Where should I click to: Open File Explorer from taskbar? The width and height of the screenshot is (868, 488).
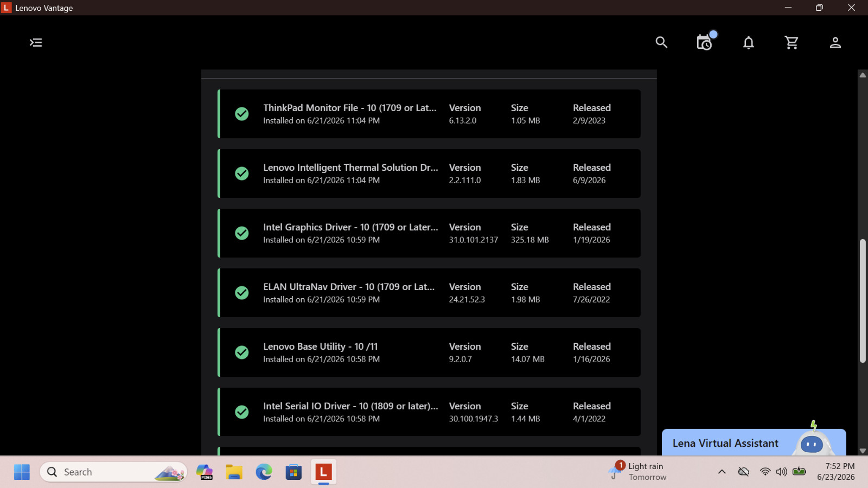[234, 472]
